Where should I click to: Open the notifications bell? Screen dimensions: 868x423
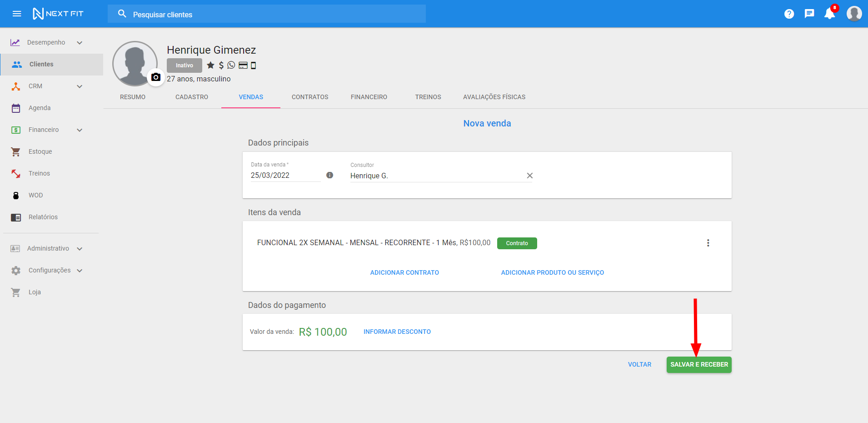click(830, 13)
